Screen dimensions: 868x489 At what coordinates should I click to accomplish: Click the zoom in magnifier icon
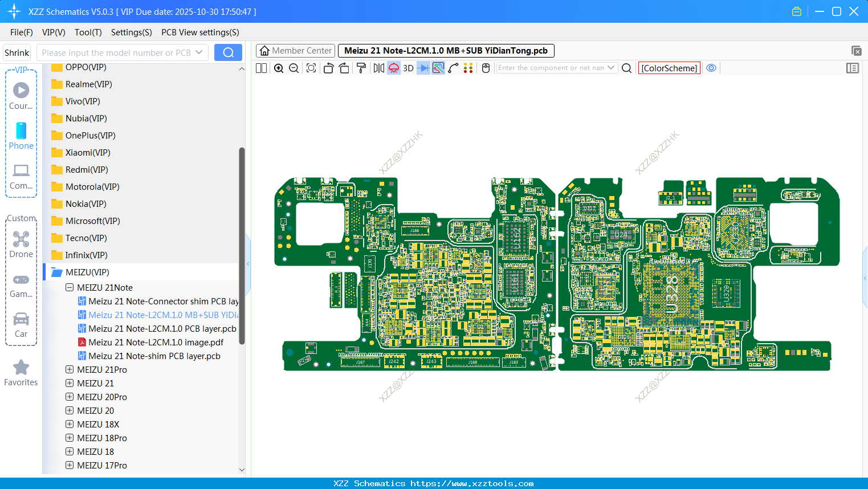coord(279,68)
